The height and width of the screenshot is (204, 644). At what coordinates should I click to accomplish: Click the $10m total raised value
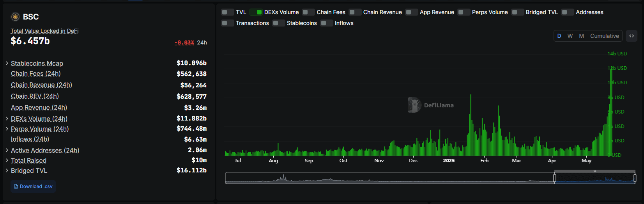199,160
